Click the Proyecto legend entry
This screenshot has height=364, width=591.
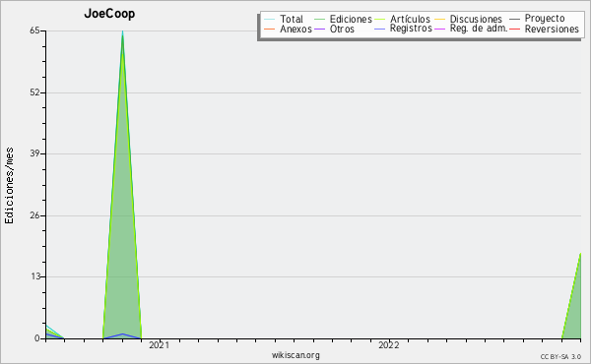pos(537,19)
